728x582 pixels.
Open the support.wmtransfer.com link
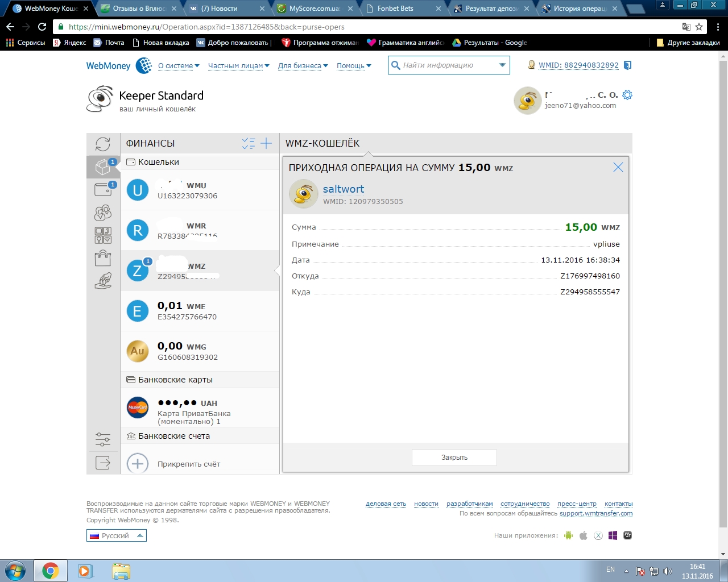tap(596, 513)
